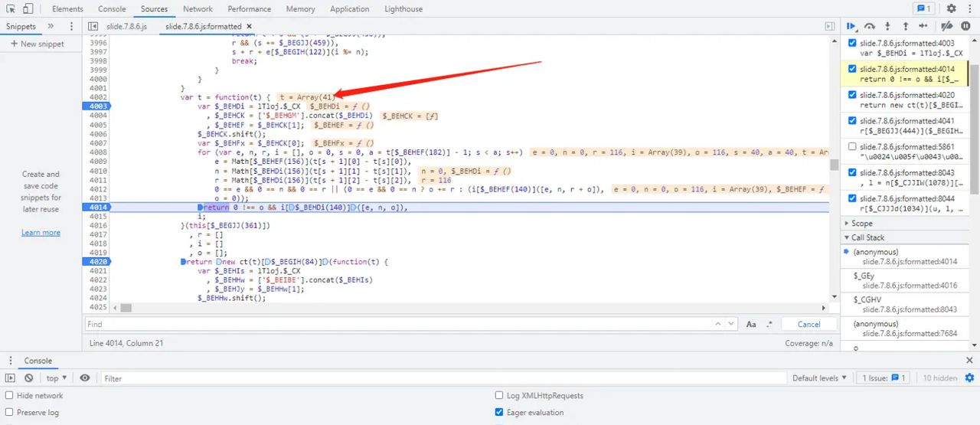Follow the Learn more link
This screenshot has height=425, width=980.
pyautogui.click(x=41, y=233)
